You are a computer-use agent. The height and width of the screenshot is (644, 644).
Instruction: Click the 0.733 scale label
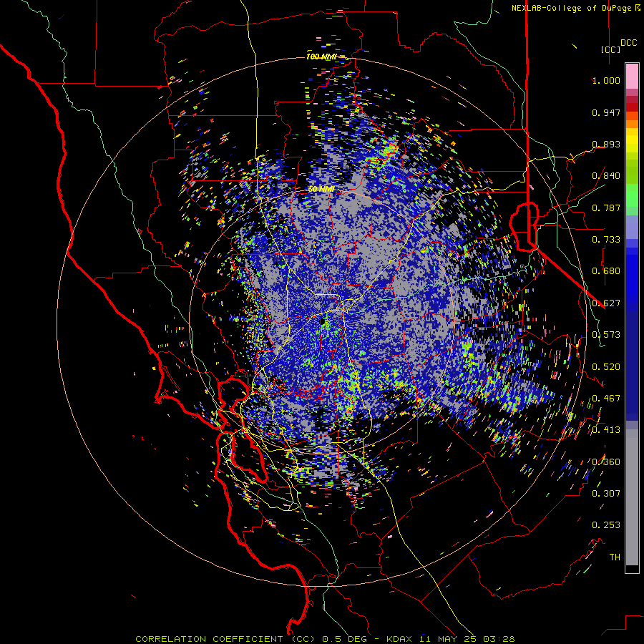tap(606, 240)
